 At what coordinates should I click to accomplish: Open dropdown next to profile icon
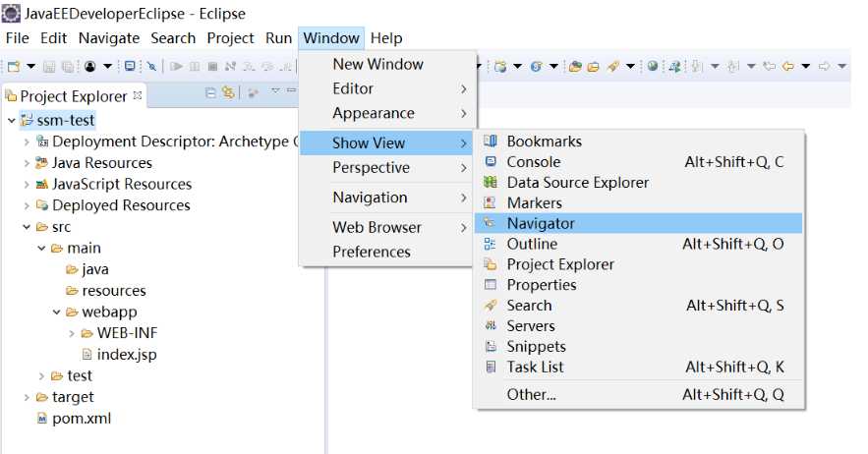tap(107, 67)
